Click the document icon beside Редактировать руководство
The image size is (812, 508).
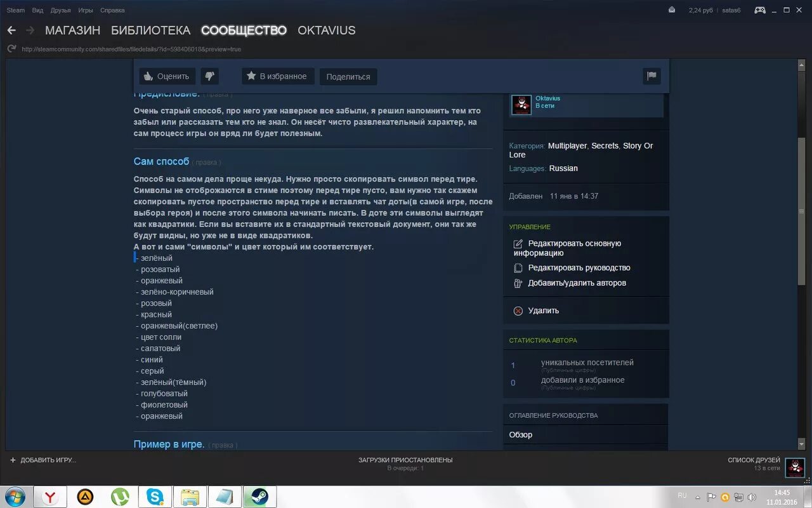(518, 268)
